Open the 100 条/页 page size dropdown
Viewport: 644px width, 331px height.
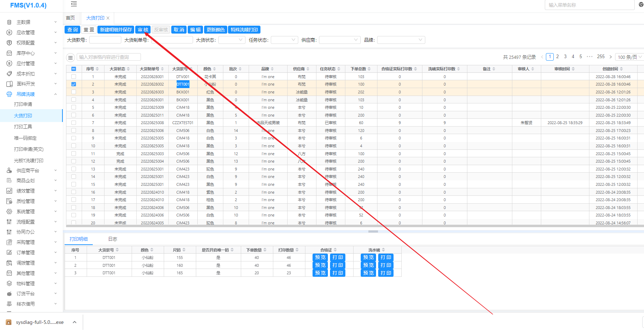tap(629, 57)
